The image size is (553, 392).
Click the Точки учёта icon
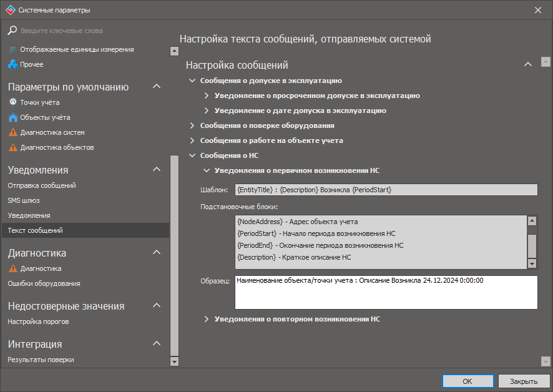click(13, 102)
